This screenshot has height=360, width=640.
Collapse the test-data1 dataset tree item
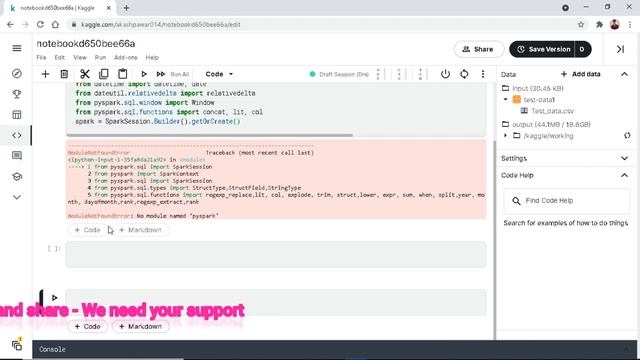coord(505,99)
